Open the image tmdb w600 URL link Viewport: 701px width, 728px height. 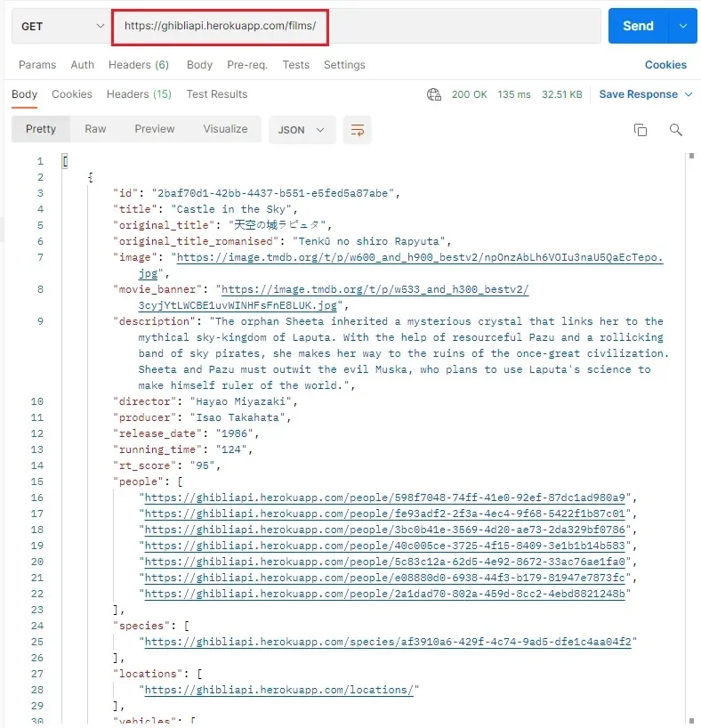click(420, 257)
